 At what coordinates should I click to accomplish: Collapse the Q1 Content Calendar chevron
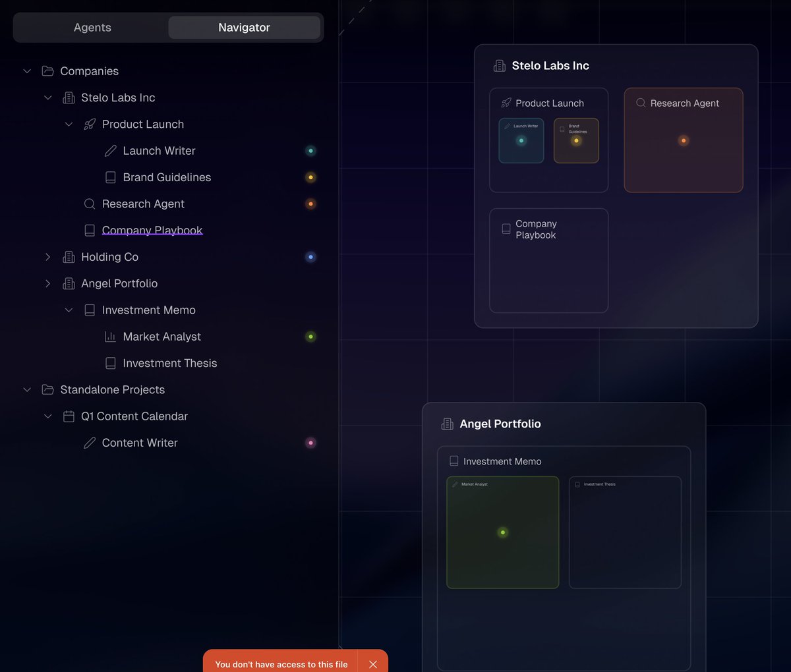[47, 416]
